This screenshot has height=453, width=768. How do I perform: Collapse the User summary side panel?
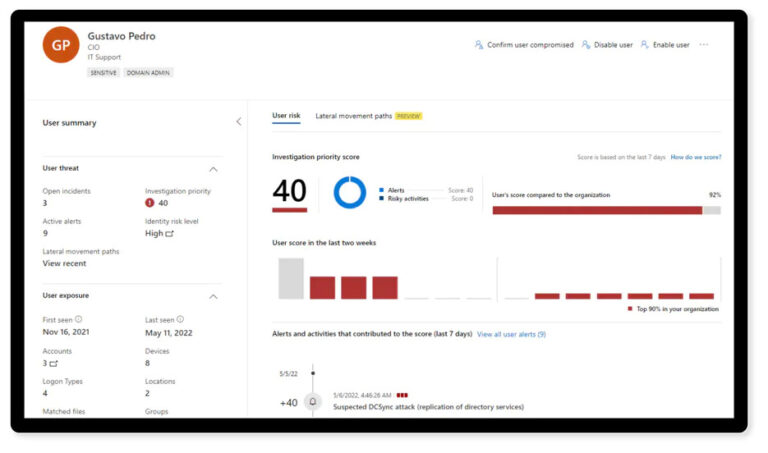238,122
